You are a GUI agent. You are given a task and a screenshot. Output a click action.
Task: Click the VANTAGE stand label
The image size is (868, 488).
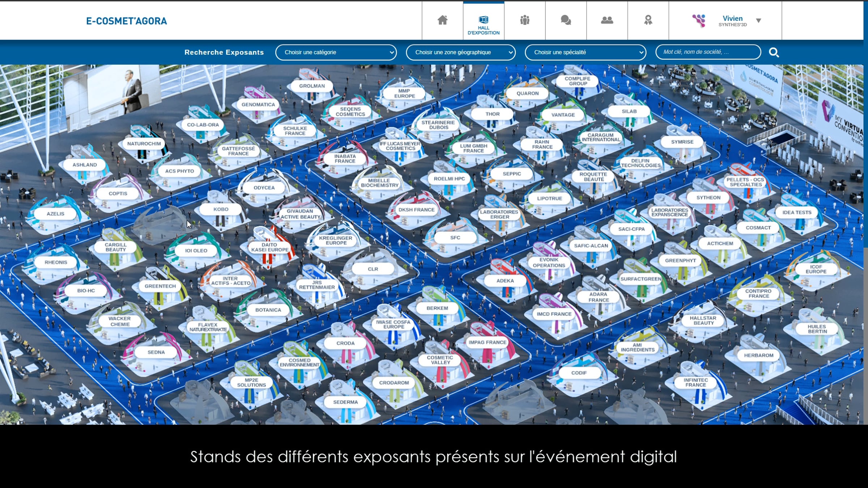coord(563,115)
